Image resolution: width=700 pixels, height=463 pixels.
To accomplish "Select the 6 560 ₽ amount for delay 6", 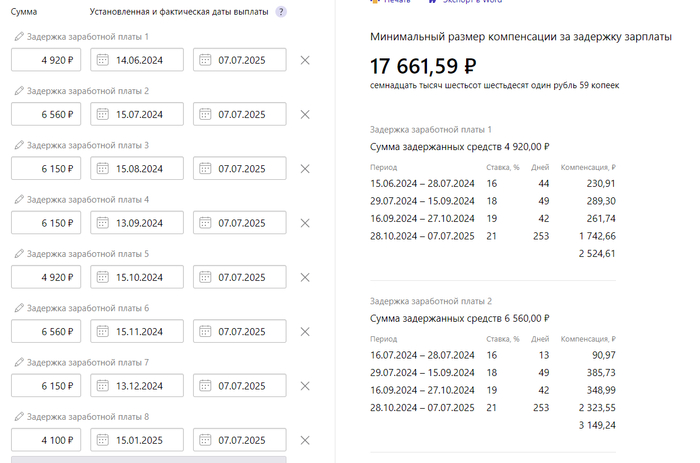I will (x=46, y=331).
